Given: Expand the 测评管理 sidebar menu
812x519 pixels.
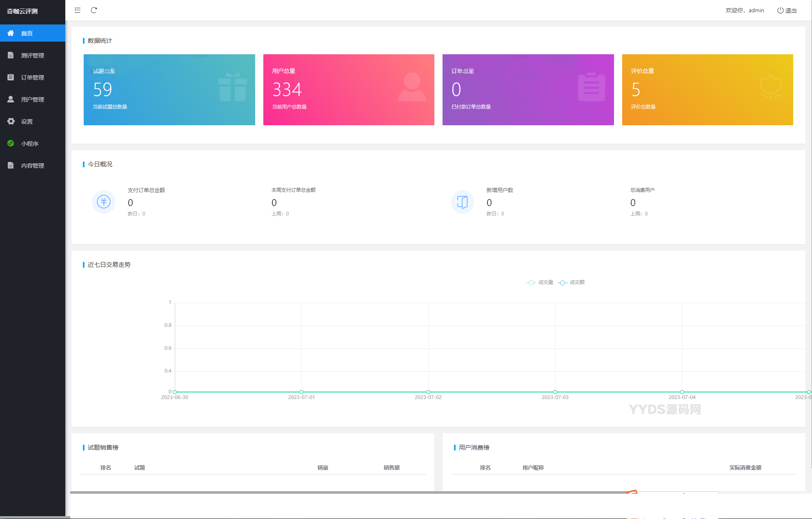Looking at the screenshot, I should [x=33, y=55].
